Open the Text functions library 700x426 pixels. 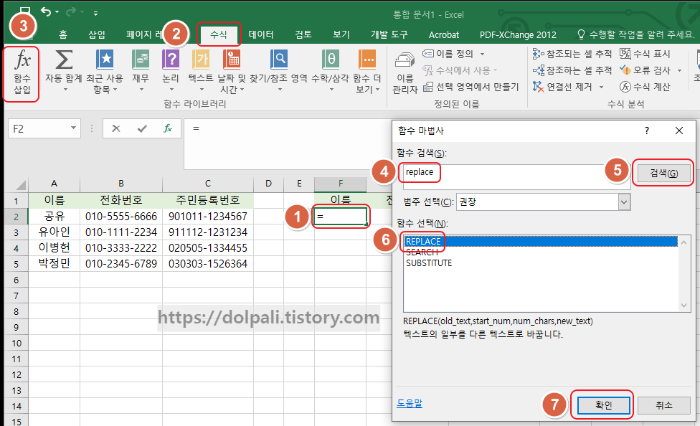pos(201,71)
